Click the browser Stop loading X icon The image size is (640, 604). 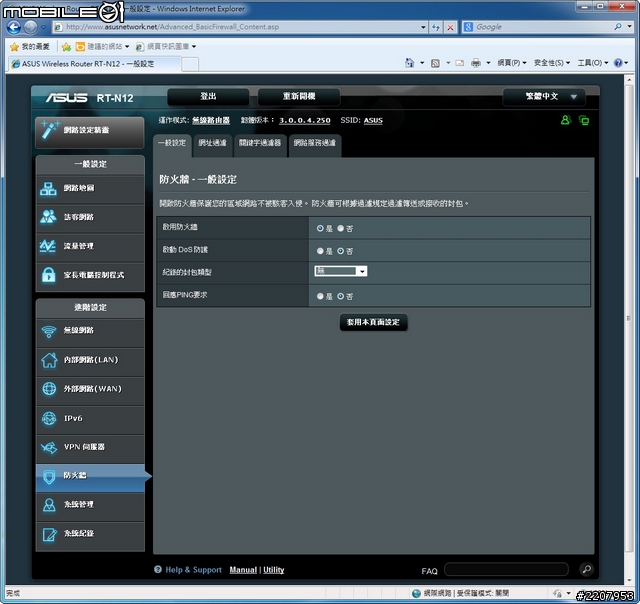pos(450,27)
